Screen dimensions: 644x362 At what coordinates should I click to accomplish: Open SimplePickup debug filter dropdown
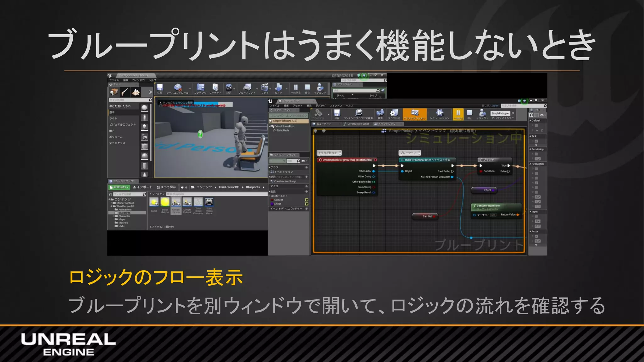pyautogui.click(x=500, y=113)
